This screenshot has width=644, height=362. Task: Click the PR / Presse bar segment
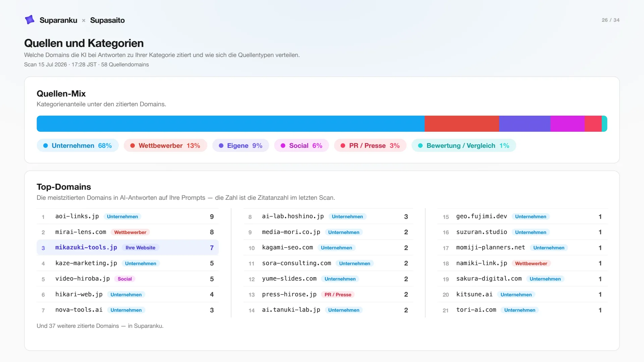coord(593,124)
